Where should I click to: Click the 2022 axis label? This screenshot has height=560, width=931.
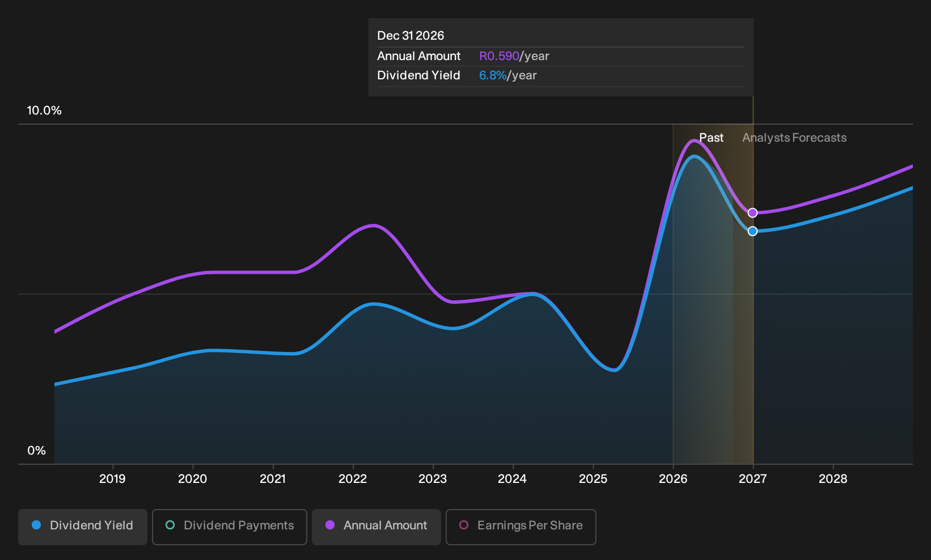pos(353,479)
